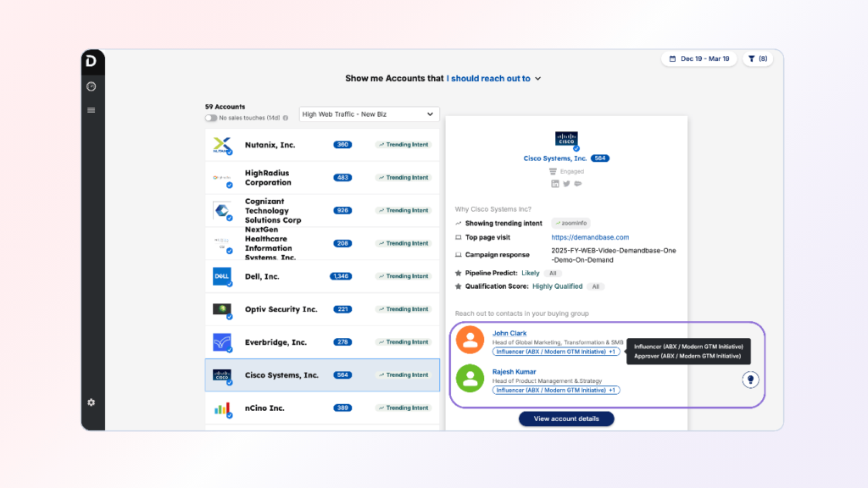Image resolution: width=868 pixels, height=488 pixels.
Task: Click Trending Intent tag on Everbridge row
Action: 403,342
